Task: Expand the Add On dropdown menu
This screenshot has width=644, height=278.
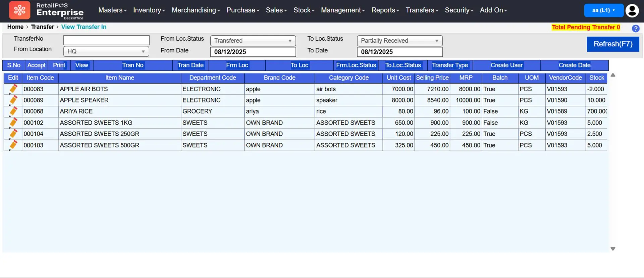Action: pos(493,10)
